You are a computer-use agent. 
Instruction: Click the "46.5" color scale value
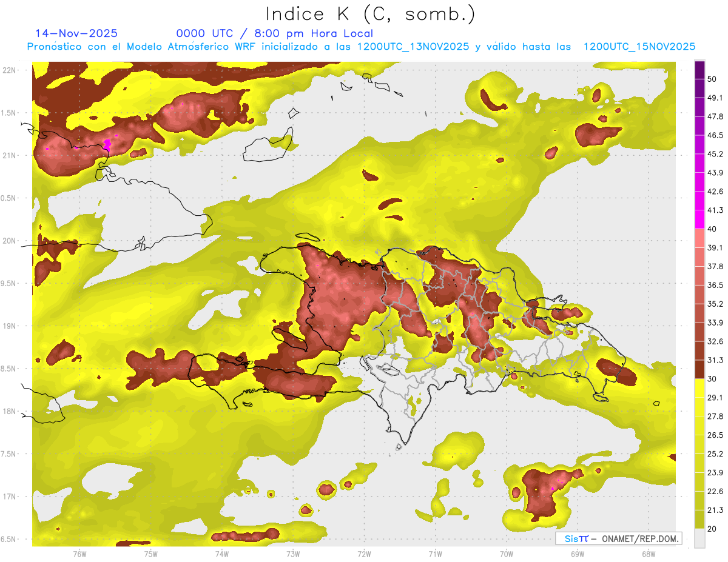pos(715,135)
